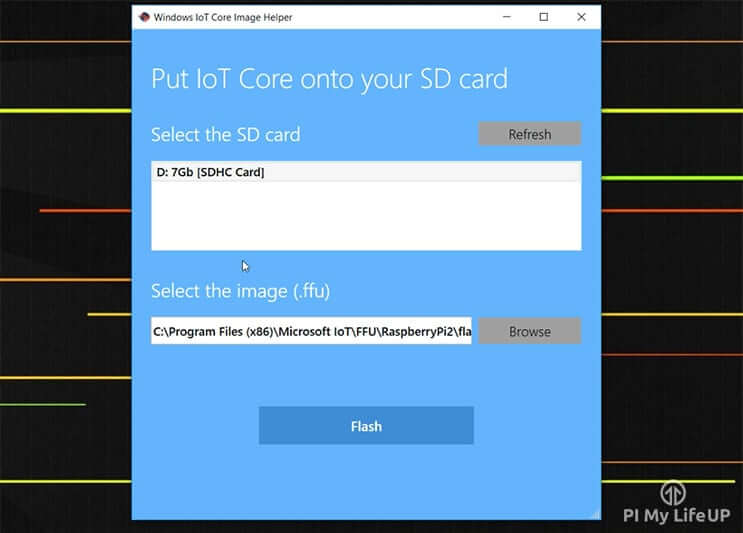Click the Browse button
This screenshot has width=743, height=533.
[x=529, y=331]
